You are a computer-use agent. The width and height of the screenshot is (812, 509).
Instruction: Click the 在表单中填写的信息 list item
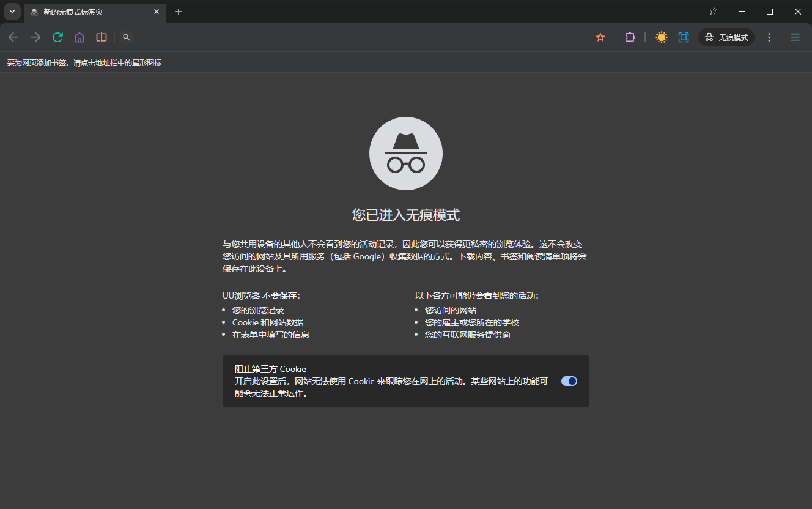pyautogui.click(x=271, y=335)
